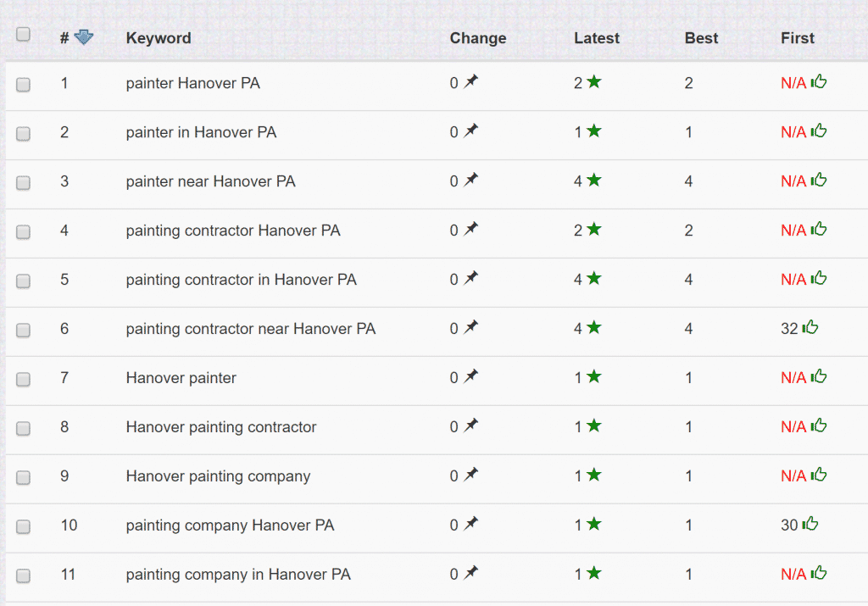The height and width of the screenshot is (606, 868).
Task: Click pin icon for painter Hanover PA
Action: pyautogui.click(x=471, y=82)
